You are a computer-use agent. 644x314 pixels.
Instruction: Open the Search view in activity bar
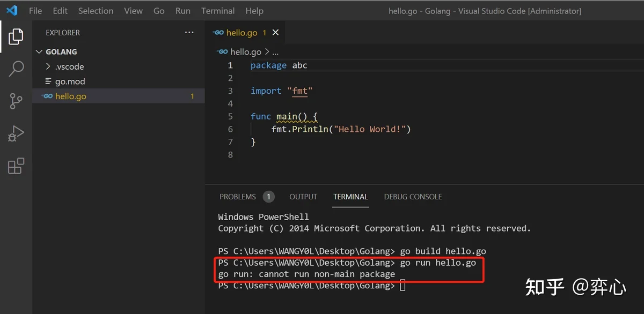point(16,69)
